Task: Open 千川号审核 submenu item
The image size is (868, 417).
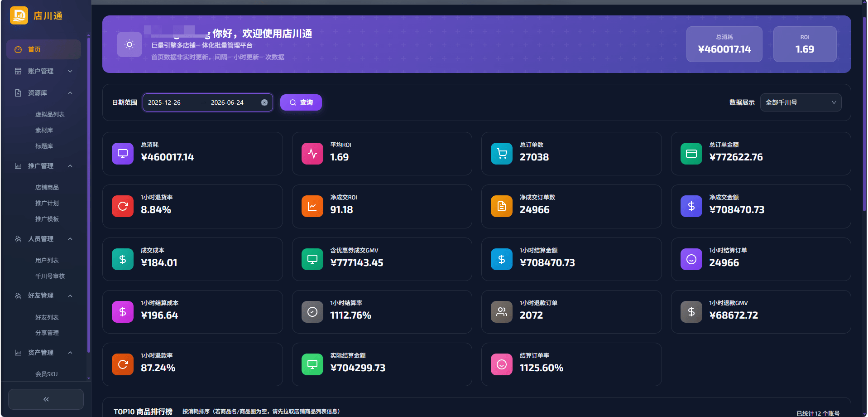Action: point(50,276)
